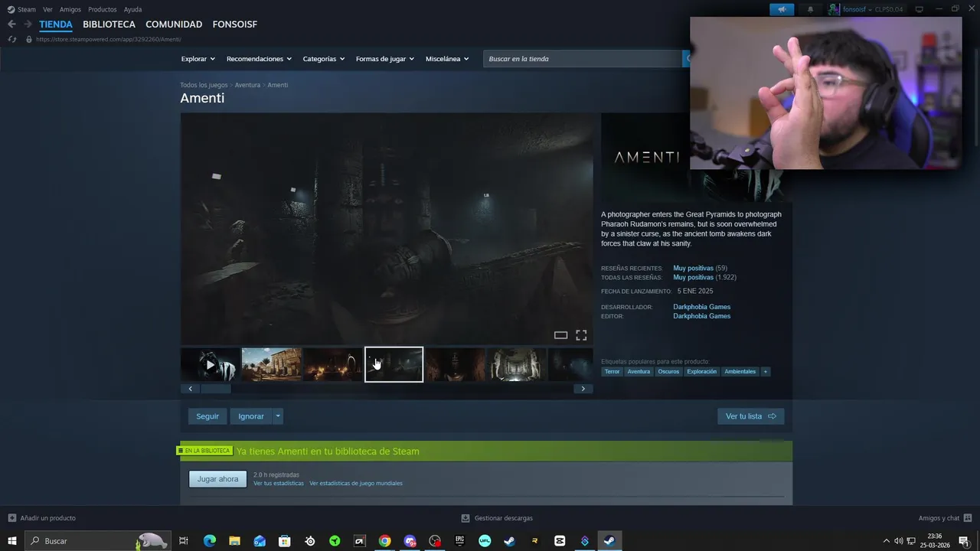Open the Ayuda menu

pos(132,9)
